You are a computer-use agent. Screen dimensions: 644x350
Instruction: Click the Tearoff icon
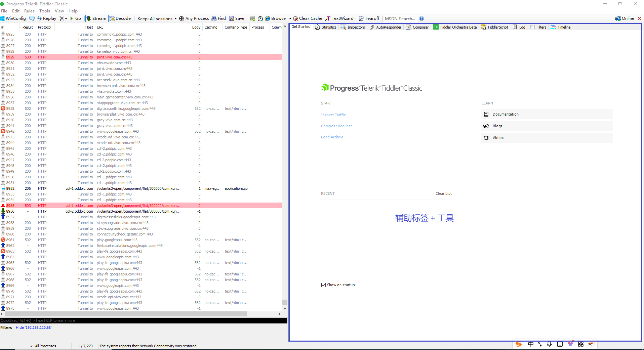[369, 18]
